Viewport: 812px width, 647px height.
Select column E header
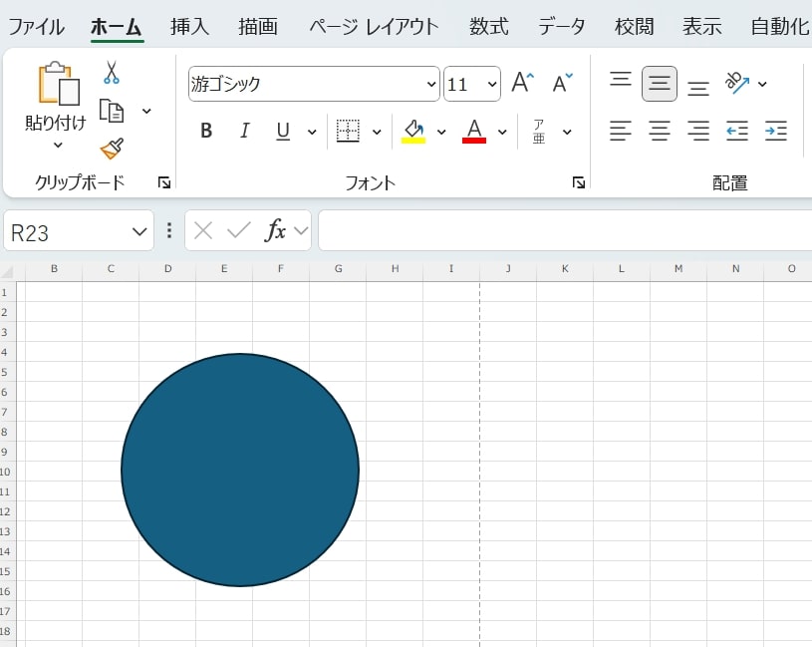pyautogui.click(x=224, y=269)
